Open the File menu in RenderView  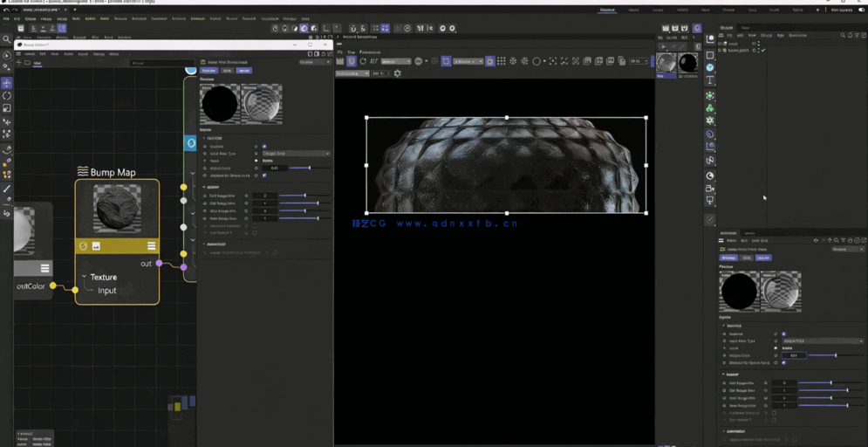[340, 52]
